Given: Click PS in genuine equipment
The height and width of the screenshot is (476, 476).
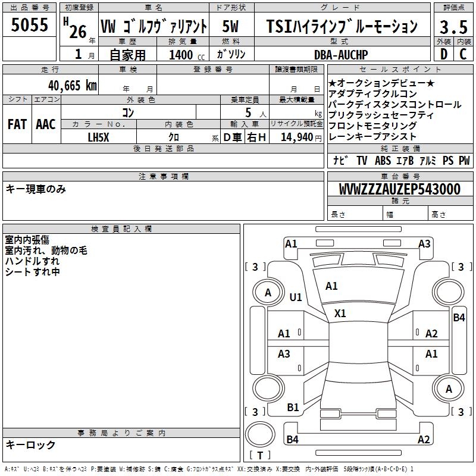Looking at the screenshot, I should [x=448, y=160].
